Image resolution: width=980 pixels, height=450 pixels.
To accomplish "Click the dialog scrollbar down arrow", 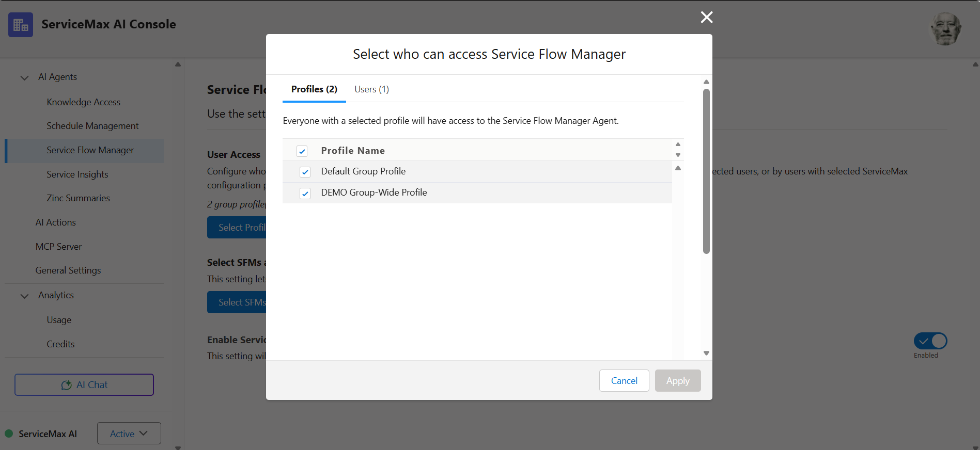I will click(x=706, y=353).
